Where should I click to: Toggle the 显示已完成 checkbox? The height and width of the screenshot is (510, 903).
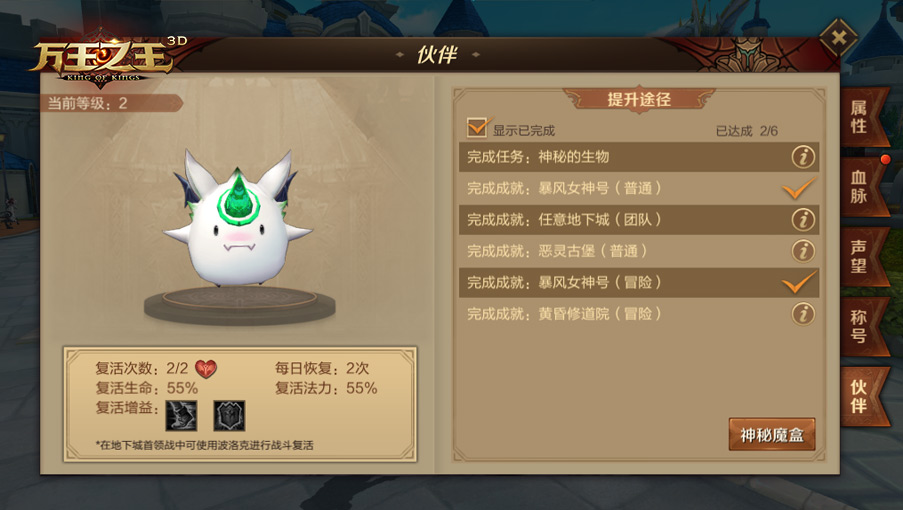(478, 127)
